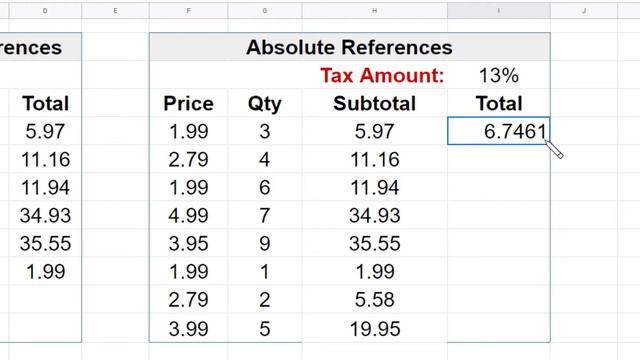This screenshot has height=360, width=640.
Task: Click the Subtotal header cell
Action: pyautogui.click(x=375, y=103)
